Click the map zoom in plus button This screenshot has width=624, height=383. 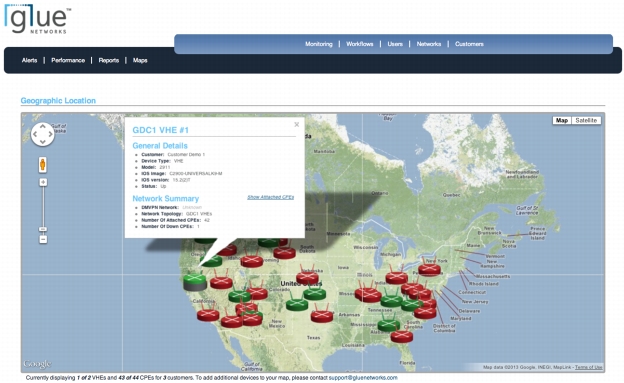tap(43, 182)
